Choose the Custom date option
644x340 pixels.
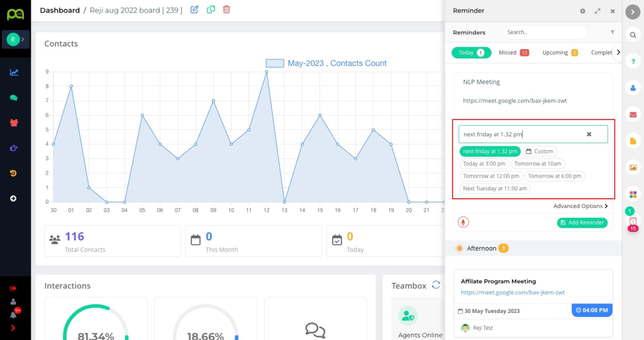pyautogui.click(x=540, y=151)
